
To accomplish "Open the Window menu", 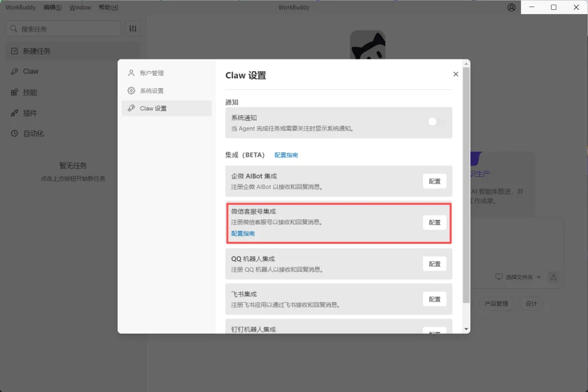I will [x=80, y=7].
